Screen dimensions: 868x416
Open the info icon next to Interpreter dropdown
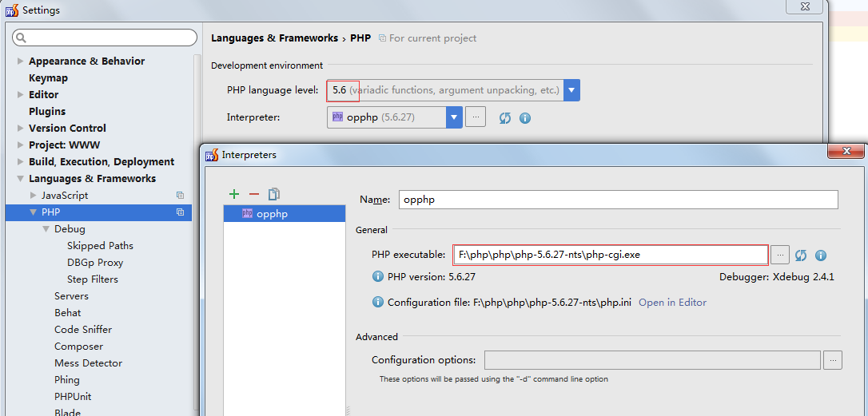[525, 118]
